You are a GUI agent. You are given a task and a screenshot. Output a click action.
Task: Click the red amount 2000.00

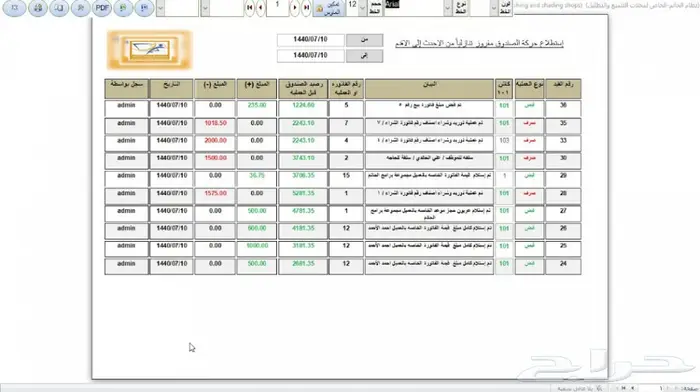coord(215,141)
